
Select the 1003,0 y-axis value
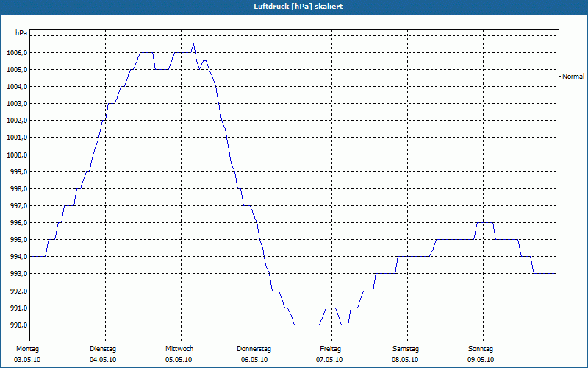coord(17,104)
